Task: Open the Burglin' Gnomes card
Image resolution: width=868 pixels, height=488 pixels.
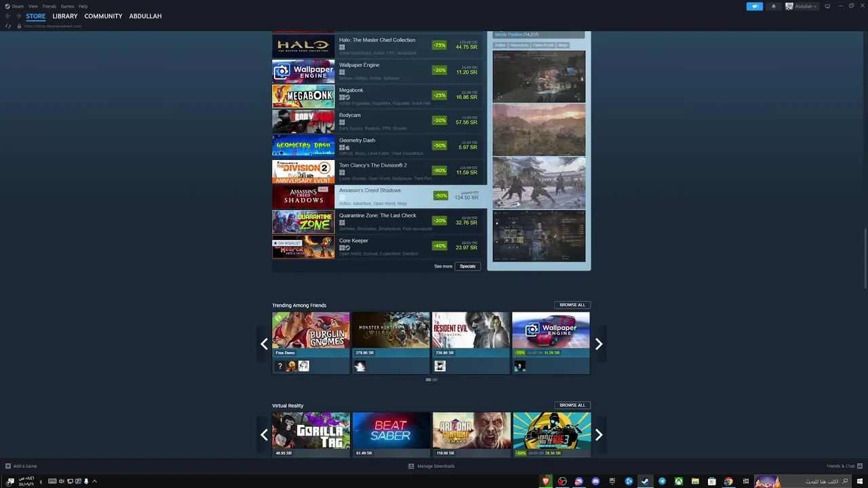Action: pyautogui.click(x=311, y=343)
